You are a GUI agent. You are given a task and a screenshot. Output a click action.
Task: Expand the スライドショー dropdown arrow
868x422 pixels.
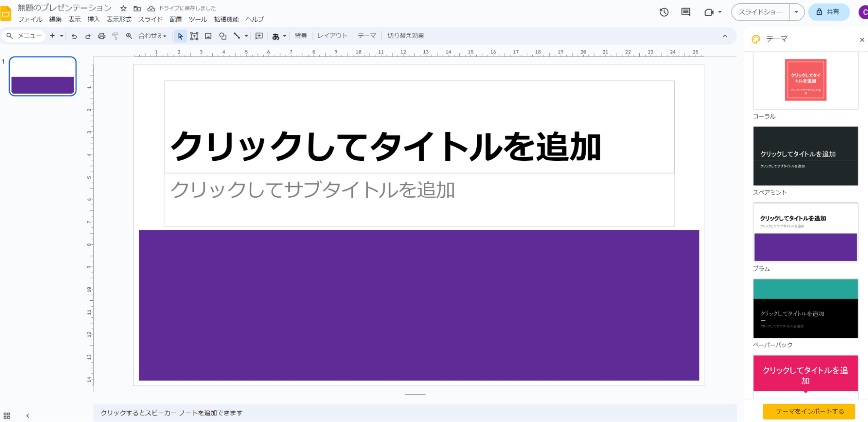[796, 12]
